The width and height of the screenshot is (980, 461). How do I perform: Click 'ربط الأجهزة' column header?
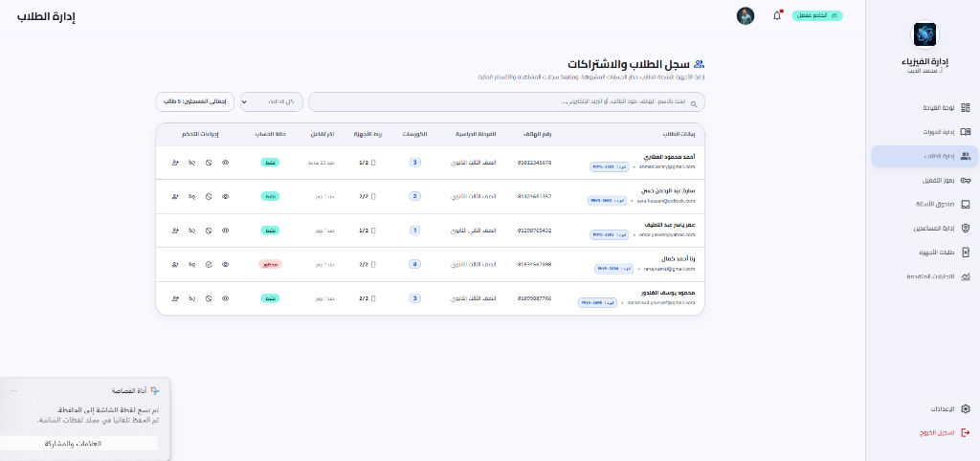tap(367, 134)
